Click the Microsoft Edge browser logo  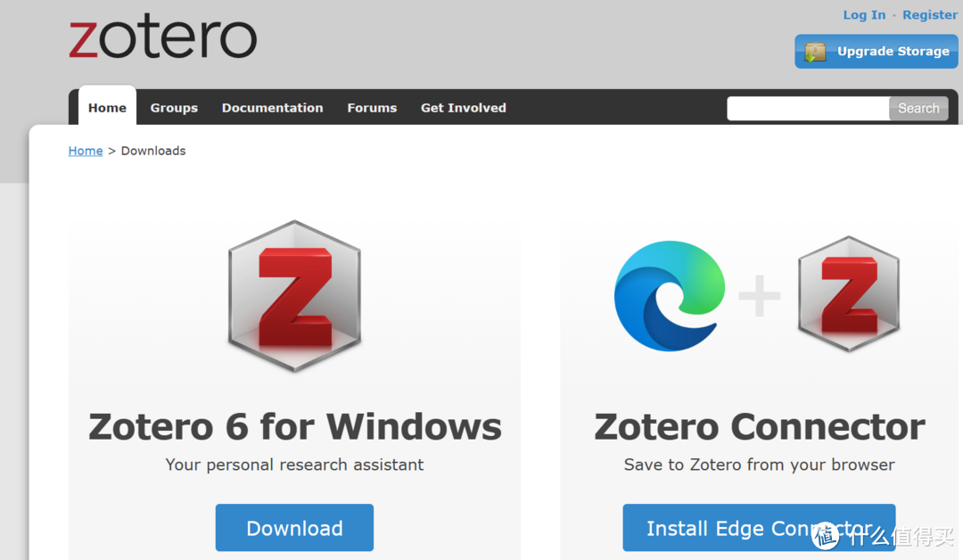tap(670, 296)
